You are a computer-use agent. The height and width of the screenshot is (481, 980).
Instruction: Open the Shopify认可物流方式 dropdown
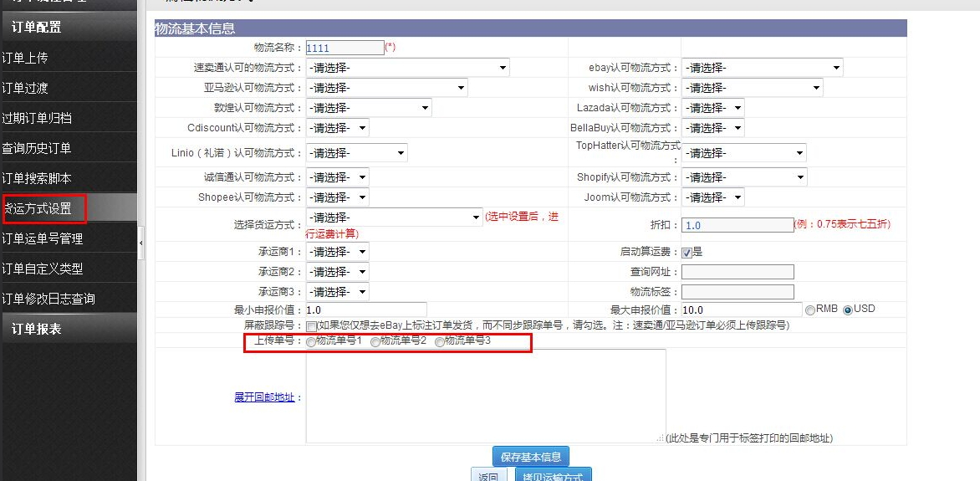(x=744, y=177)
